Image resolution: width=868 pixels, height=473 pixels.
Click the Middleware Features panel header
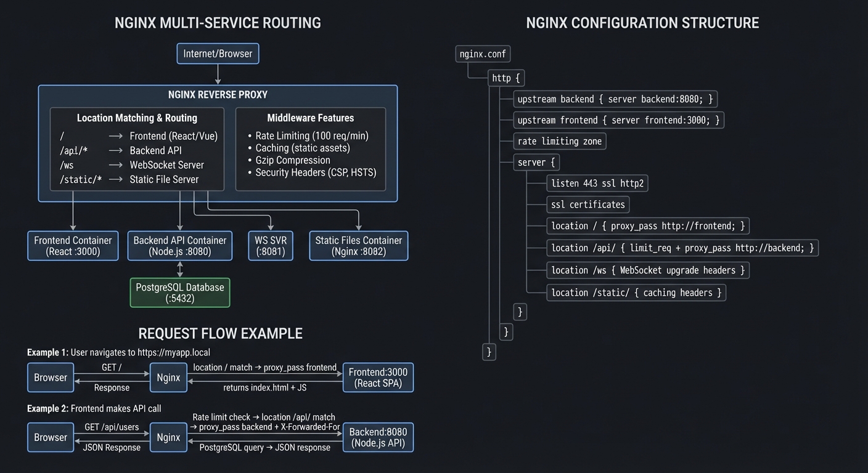[310, 118]
